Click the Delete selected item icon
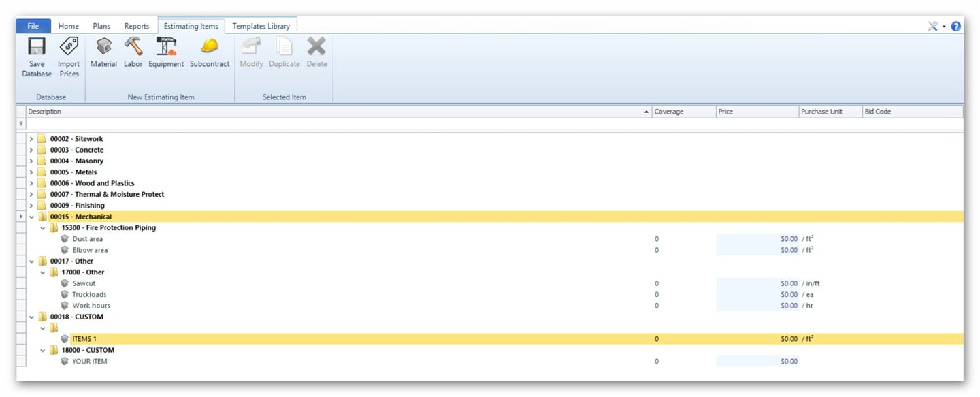This screenshot has width=980, height=397. (x=316, y=46)
